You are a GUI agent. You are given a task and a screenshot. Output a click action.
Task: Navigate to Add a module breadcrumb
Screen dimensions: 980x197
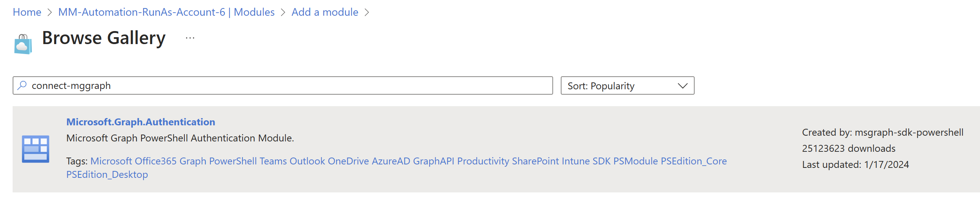325,12
